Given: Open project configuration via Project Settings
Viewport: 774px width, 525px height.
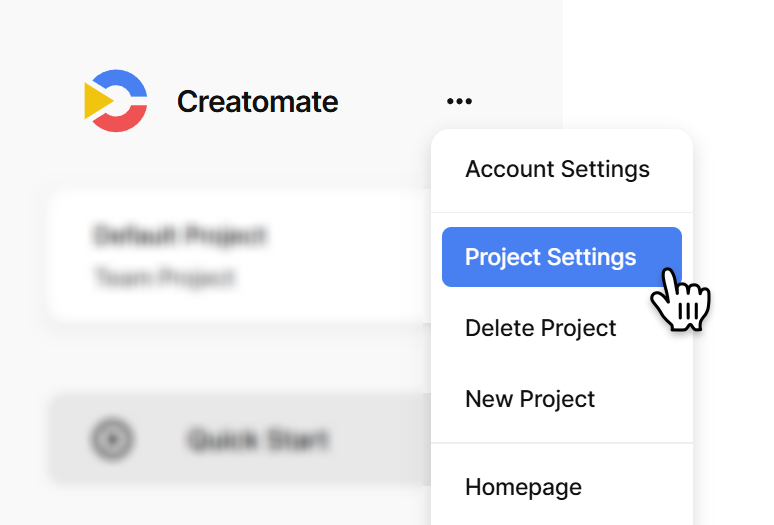Looking at the screenshot, I should point(562,257).
